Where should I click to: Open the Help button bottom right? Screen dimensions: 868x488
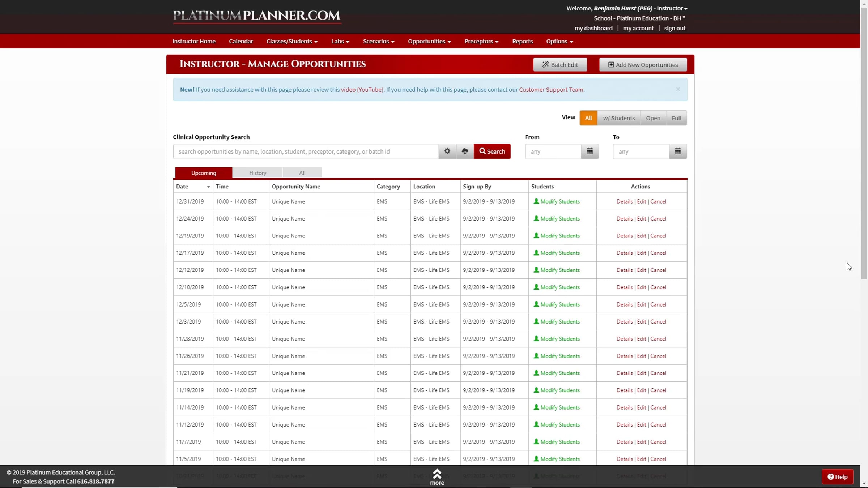click(837, 476)
